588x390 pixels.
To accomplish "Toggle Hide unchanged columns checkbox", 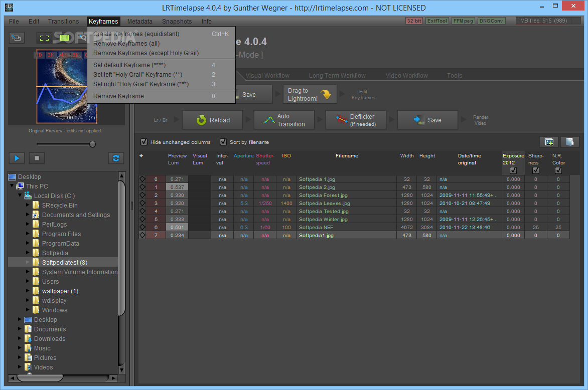I will (x=143, y=142).
